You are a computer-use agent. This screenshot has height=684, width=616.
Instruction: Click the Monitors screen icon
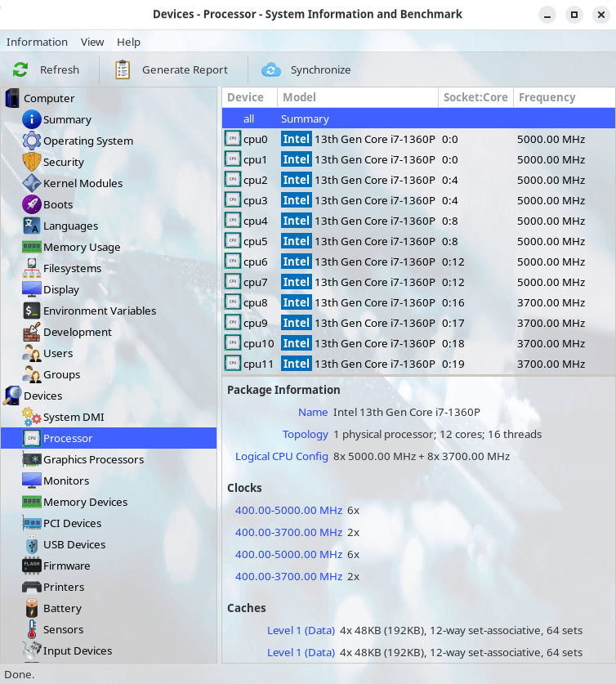click(x=32, y=481)
